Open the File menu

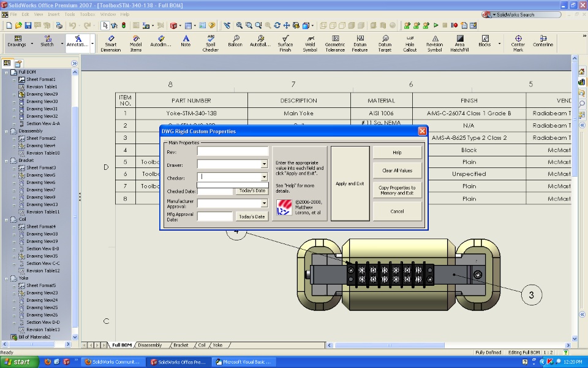(13, 14)
